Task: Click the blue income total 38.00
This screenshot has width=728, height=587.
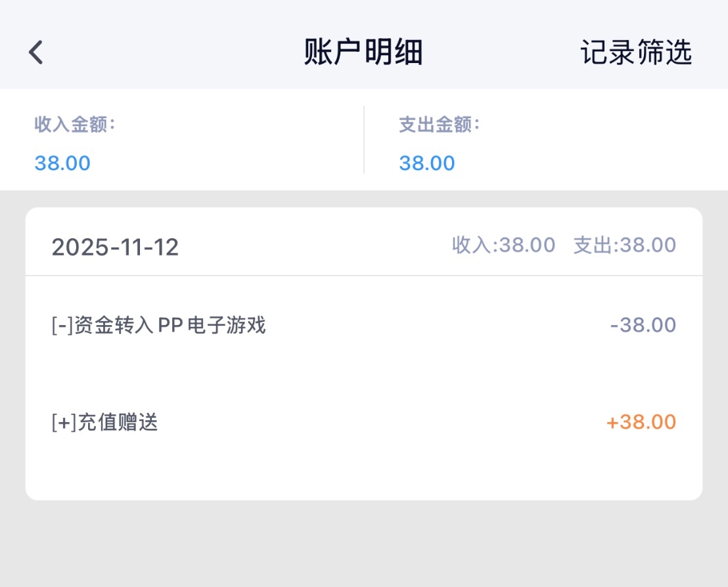Action: [62, 163]
